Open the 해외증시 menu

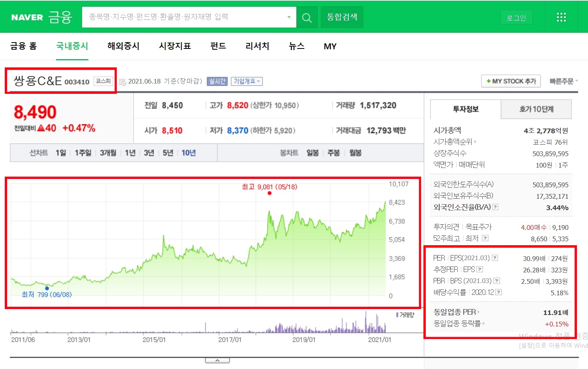(124, 46)
